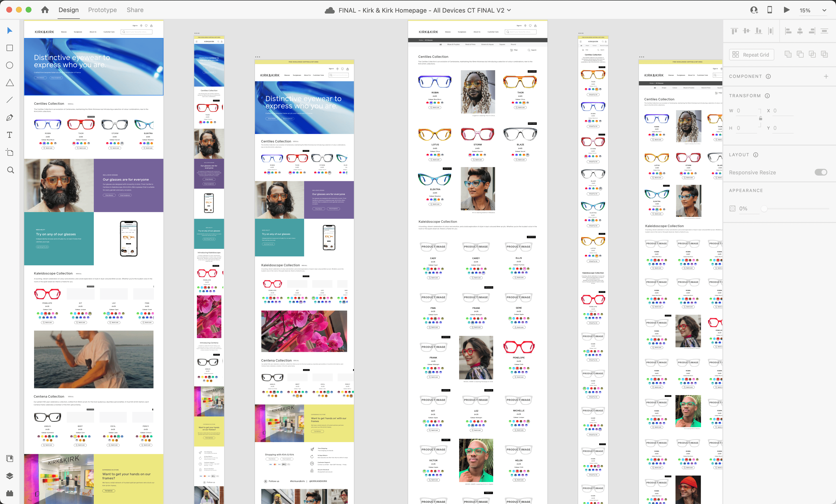Viewport: 836px width, 504px height.
Task: Switch to the Prototype tab
Action: [102, 10]
